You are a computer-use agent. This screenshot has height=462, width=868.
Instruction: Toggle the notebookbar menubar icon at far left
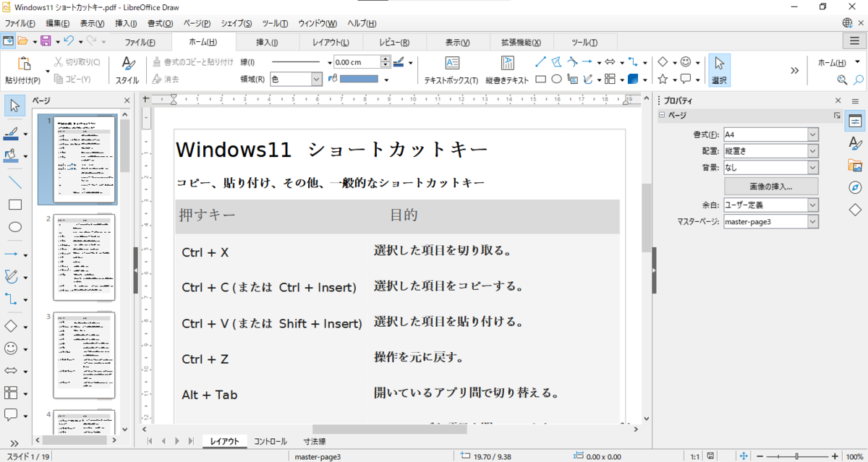coord(8,41)
